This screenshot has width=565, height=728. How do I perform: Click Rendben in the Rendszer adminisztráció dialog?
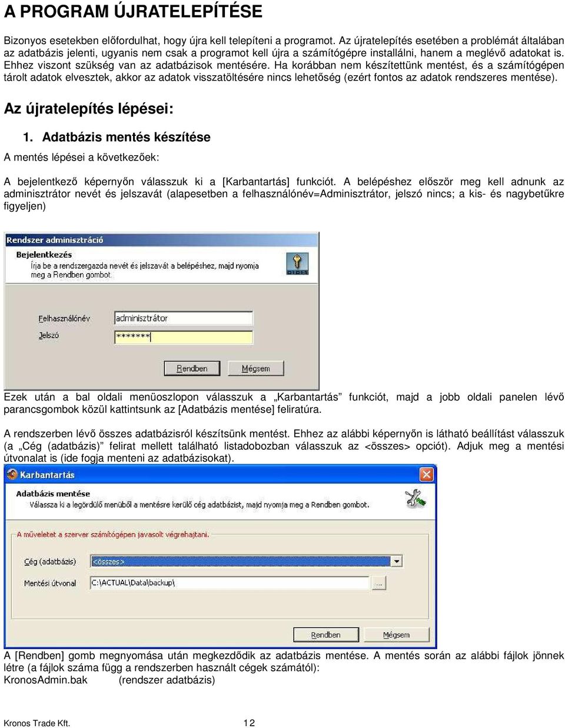pyautogui.click(x=192, y=368)
